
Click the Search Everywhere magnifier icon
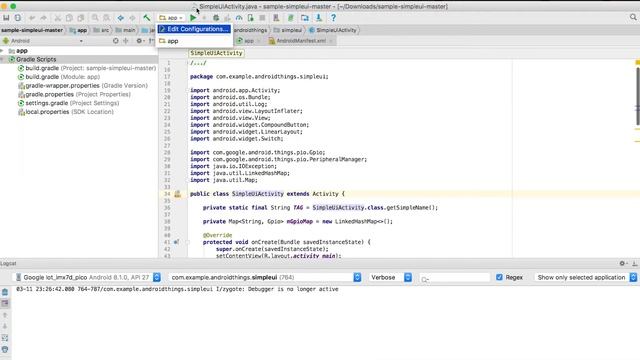tap(633, 17)
